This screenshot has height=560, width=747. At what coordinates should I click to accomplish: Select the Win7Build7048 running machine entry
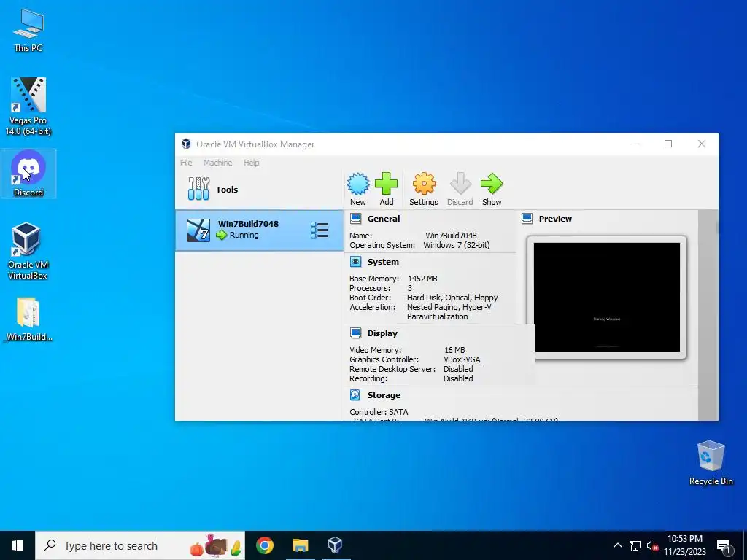tap(259, 230)
